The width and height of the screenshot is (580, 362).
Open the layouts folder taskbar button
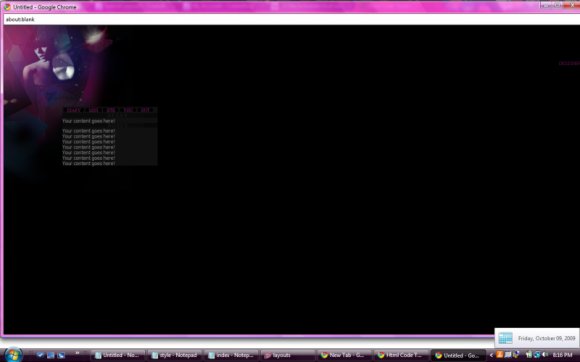coord(287,355)
